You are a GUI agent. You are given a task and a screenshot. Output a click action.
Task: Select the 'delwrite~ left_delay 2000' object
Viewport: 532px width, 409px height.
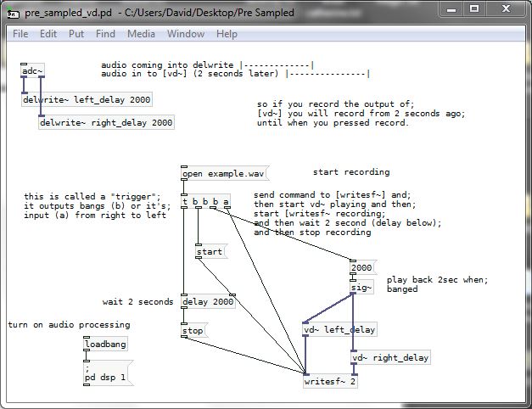pyautogui.click(x=87, y=100)
